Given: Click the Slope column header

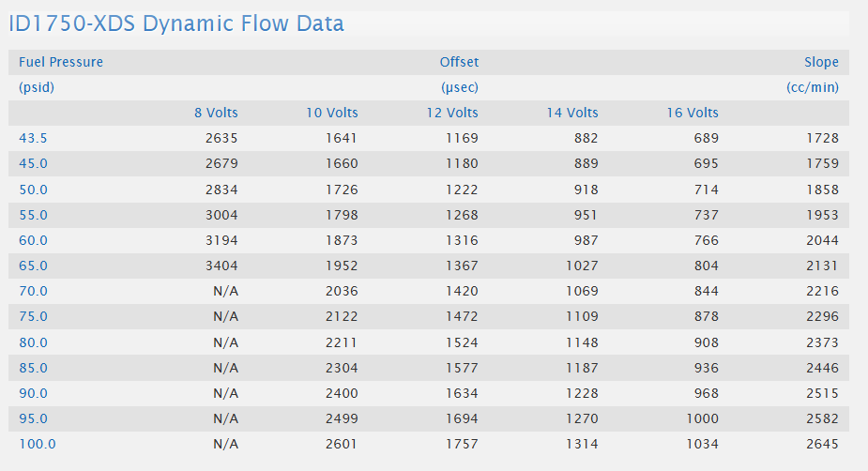Looking at the screenshot, I should [821, 62].
